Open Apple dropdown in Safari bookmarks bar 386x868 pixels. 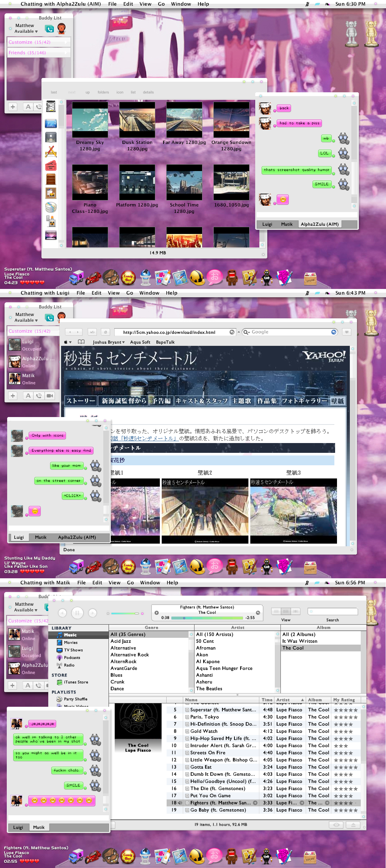point(68,342)
